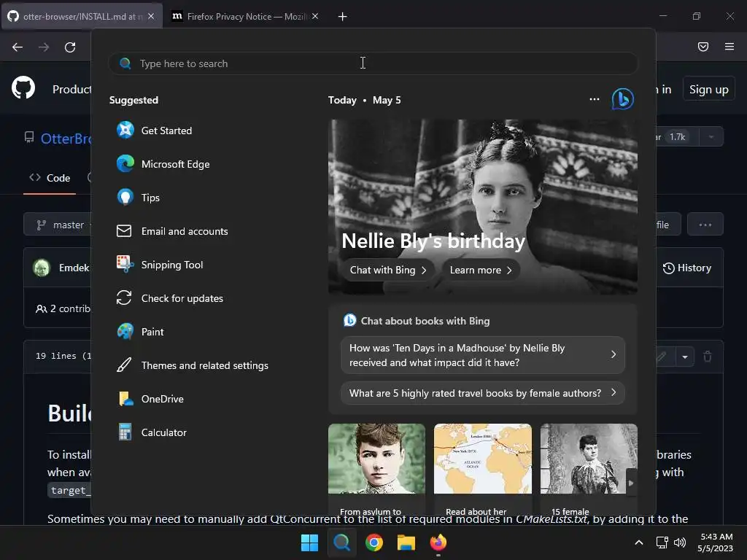Image resolution: width=747 pixels, height=560 pixels.
Task: Switch to otter-browser INSTALL.md tab
Action: point(81,17)
